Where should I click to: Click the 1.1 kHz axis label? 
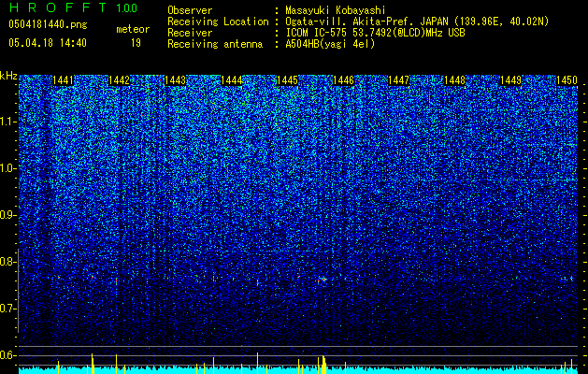[x=8, y=122]
